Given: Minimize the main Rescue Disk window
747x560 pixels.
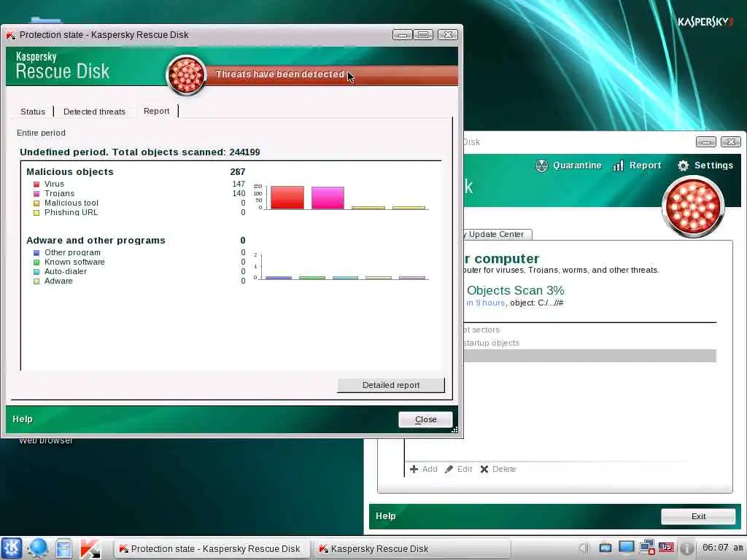Looking at the screenshot, I should tap(705, 142).
